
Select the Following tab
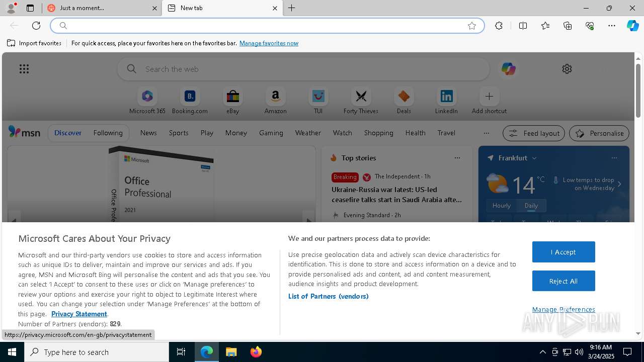point(108,133)
